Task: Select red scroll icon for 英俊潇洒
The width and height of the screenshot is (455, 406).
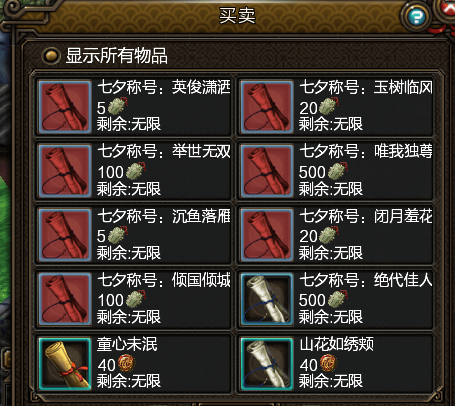Action: tap(65, 107)
